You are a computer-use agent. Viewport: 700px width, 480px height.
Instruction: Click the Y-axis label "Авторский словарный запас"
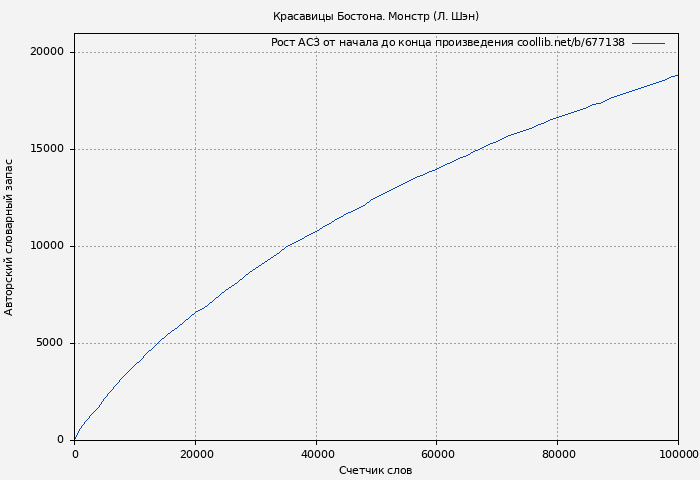point(10,237)
